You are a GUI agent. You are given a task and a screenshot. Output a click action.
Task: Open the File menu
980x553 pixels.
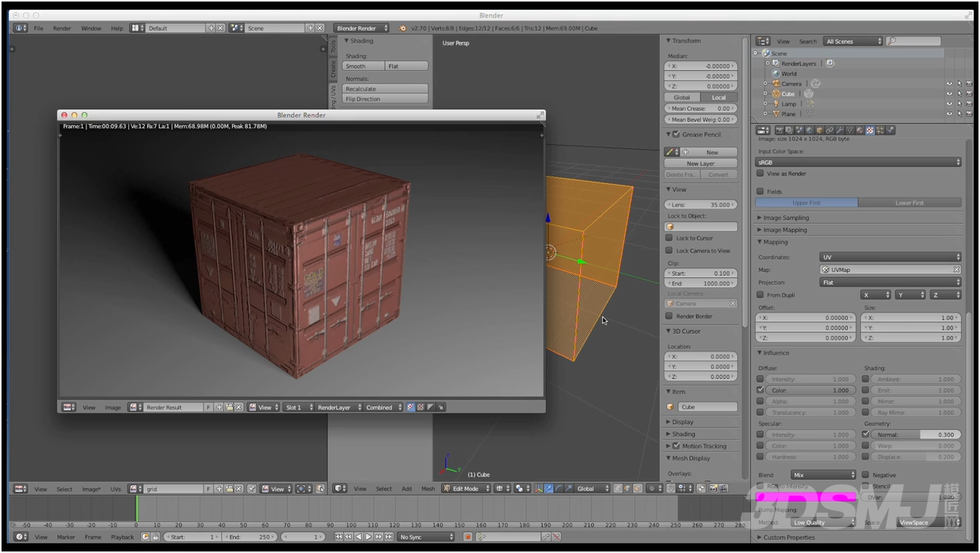click(38, 28)
